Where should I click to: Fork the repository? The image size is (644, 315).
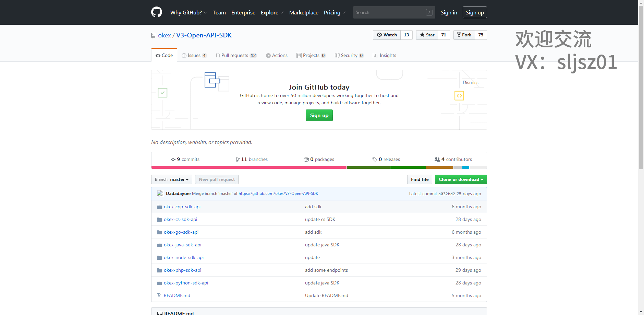click(464, 35)
